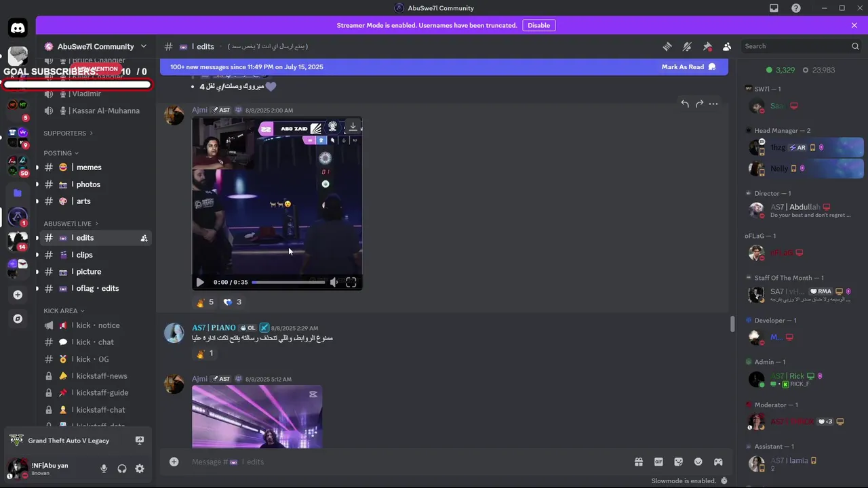Open the kick chat channel
Screen dimensions: 868x488
coord(95,342)
